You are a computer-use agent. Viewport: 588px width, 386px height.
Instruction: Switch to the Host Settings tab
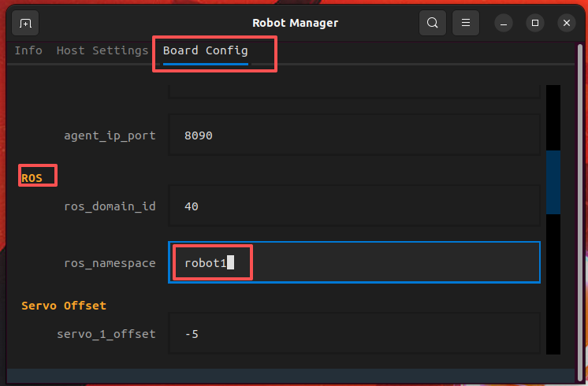point(102,50)
